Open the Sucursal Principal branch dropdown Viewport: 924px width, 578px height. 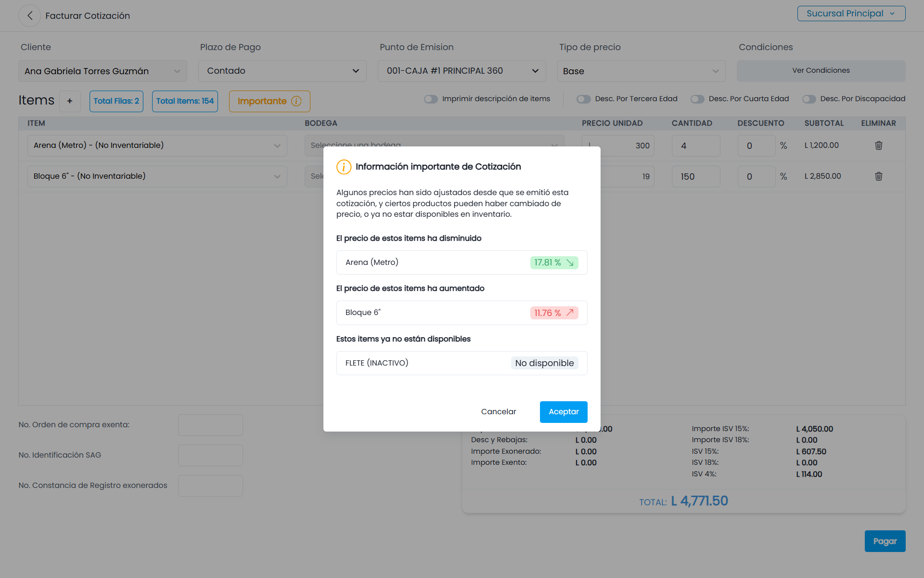[851, 13]
